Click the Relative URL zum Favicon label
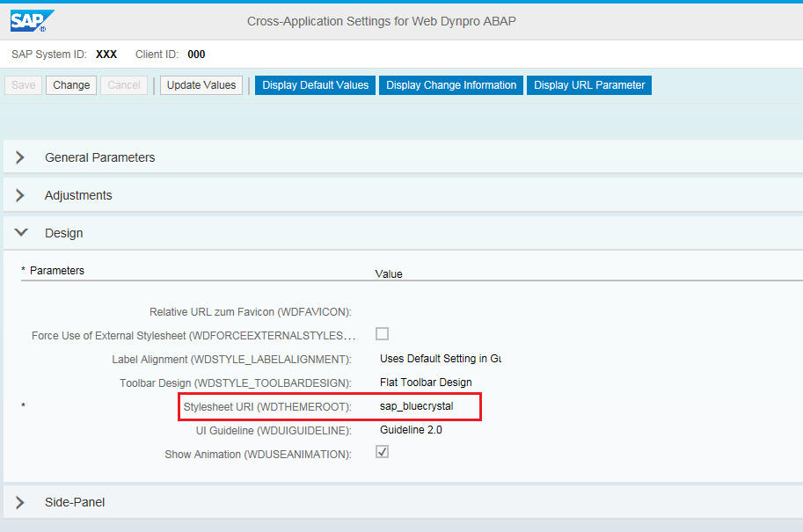The width and height of the screenshot is (803, 532). [x=251, y=312]
